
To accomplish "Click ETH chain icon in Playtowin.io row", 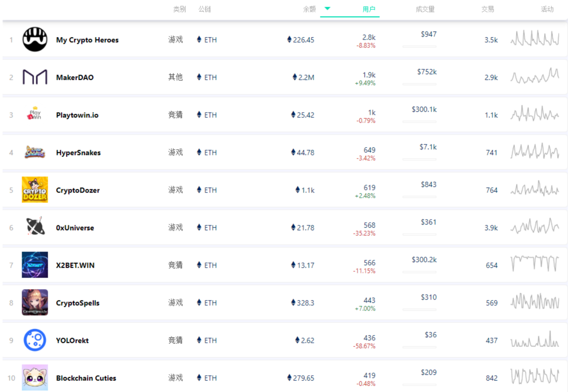I will click(199, 115).
